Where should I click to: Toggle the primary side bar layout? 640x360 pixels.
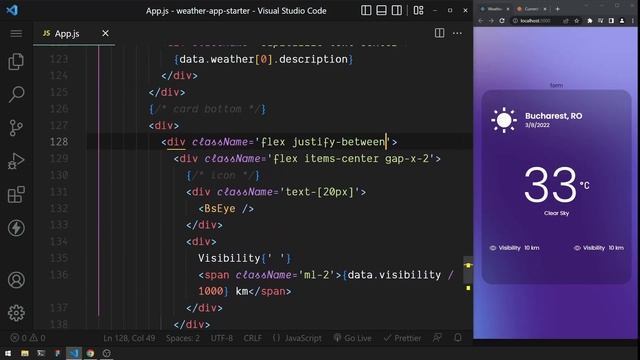click(366, 11)
